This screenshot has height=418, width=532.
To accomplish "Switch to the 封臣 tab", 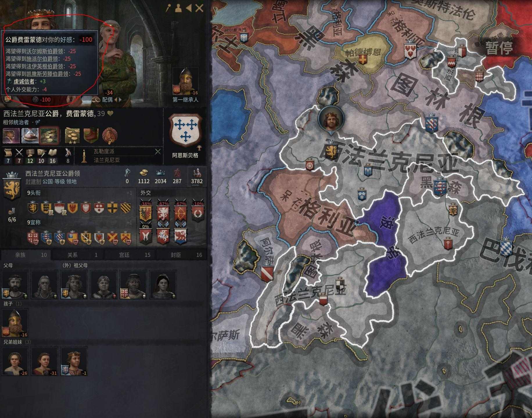I will click(181, 255).
